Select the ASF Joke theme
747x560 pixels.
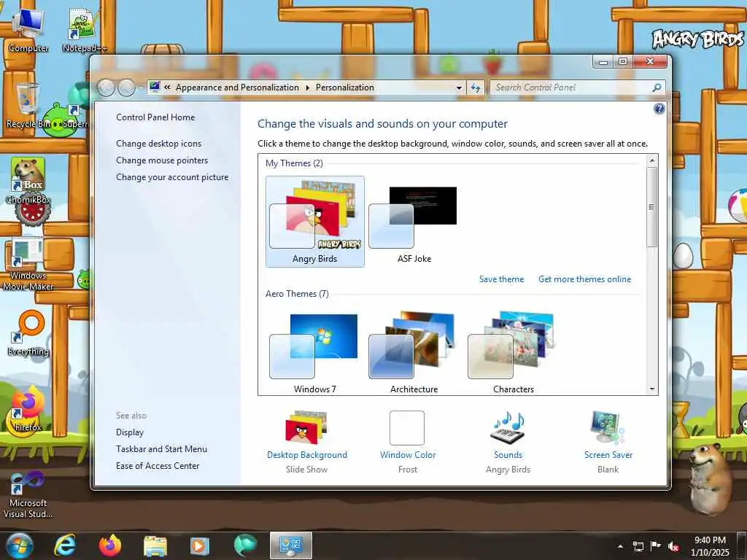414,222
